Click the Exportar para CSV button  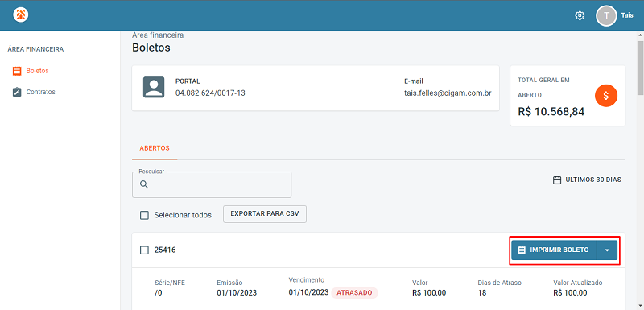click(265, 214)
